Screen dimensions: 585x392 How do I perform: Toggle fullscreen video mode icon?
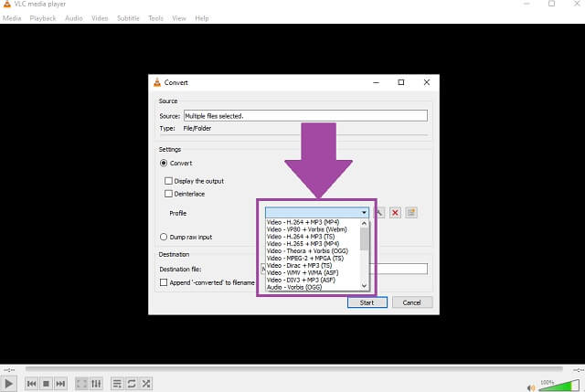pos(81,384)
